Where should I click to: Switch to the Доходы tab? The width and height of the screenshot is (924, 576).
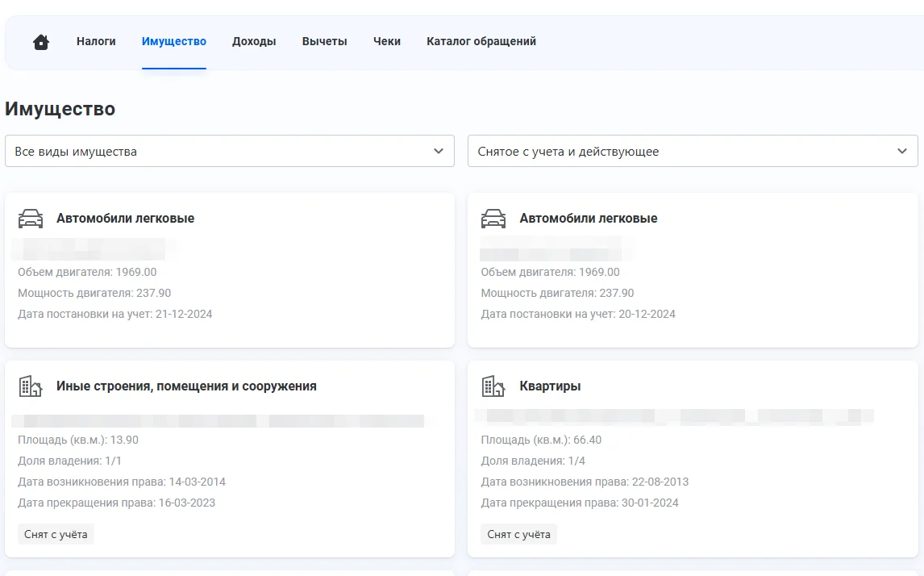point(254,41)
